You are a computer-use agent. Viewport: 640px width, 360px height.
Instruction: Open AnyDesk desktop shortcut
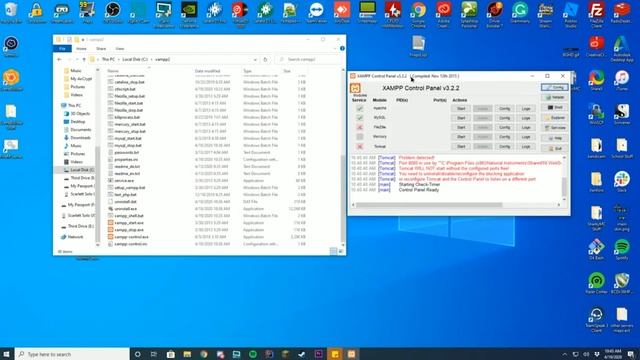[342, 12]
